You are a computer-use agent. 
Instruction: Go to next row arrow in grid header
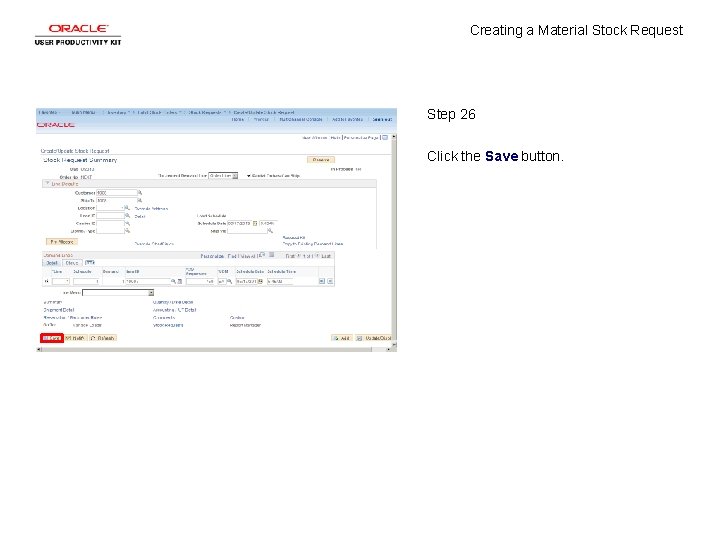[x=317, y=256]
